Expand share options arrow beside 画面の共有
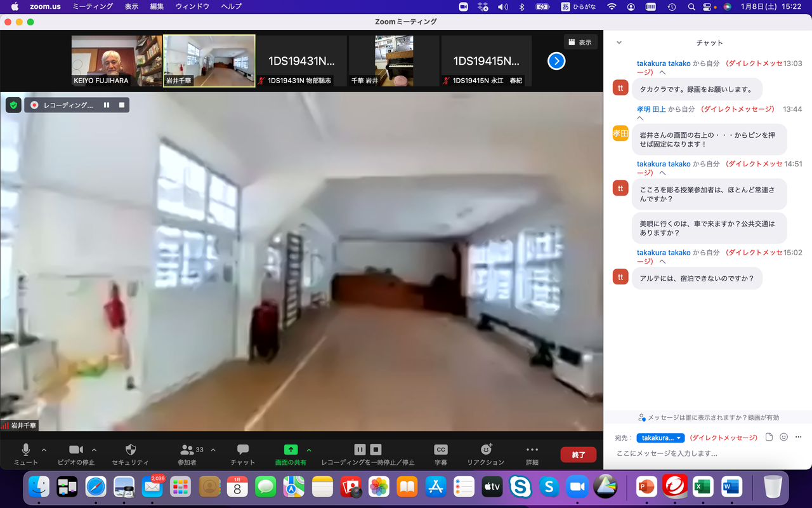 pyautogui.click(x=309, y=450)
